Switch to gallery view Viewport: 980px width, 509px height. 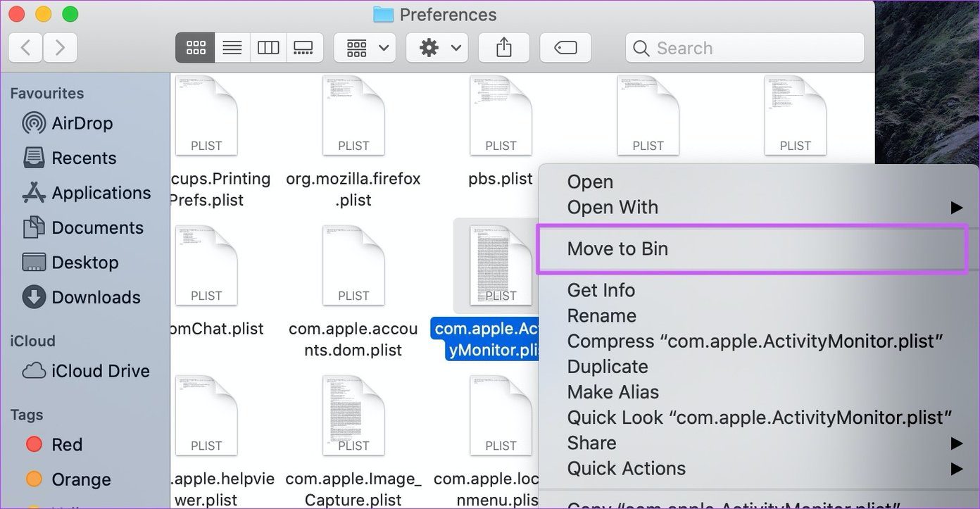[304, 48]
